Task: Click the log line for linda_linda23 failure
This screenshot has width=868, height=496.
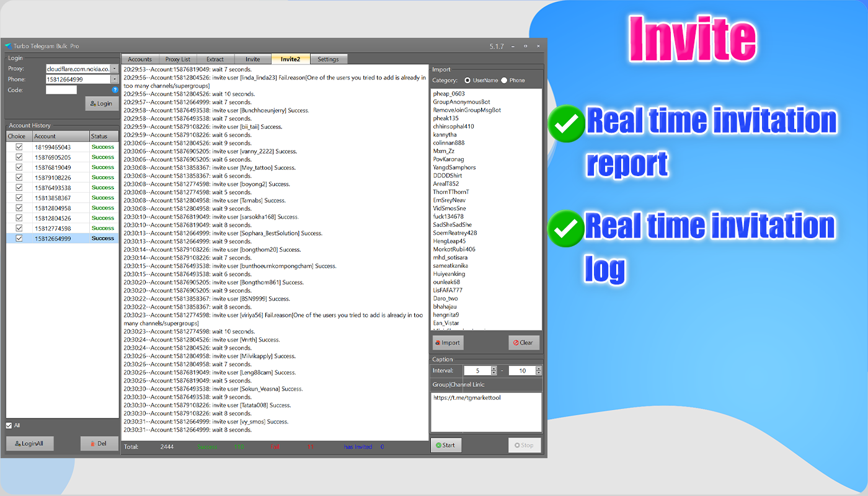Action: tap(275, 81)
